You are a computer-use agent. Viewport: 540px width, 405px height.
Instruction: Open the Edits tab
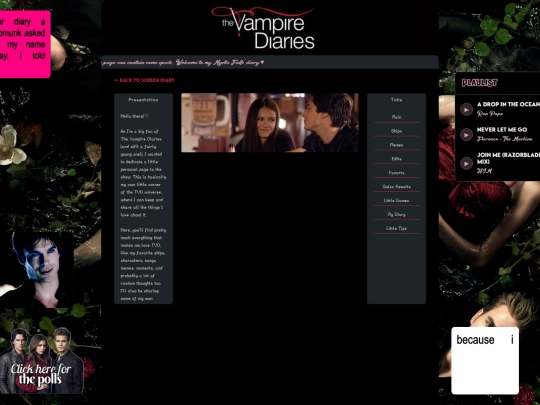[x=396, y=159]
